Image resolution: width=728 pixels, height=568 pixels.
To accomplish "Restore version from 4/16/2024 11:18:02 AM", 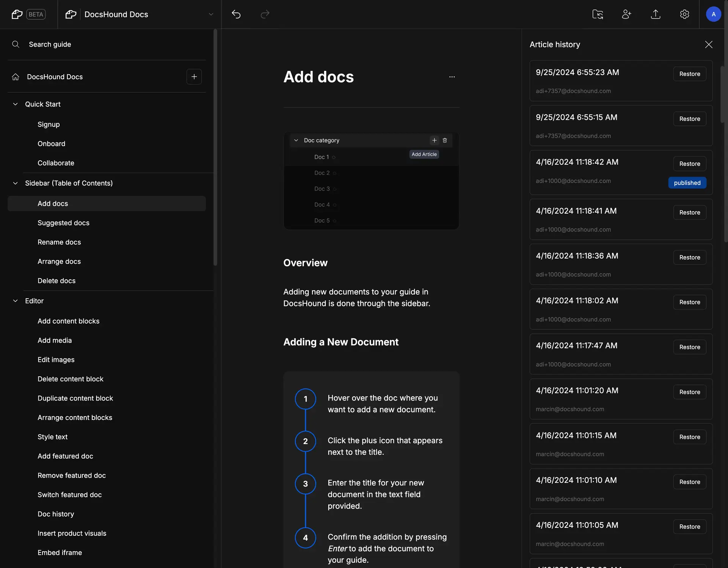I will (690, 302).
